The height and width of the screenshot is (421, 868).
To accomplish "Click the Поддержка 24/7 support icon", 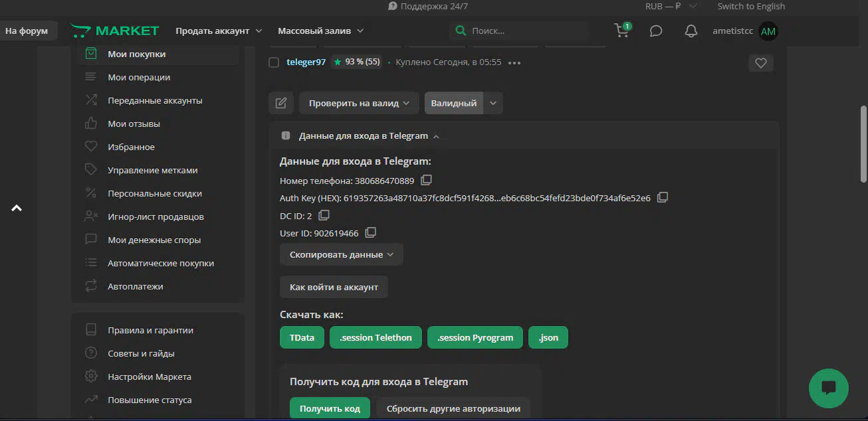I will pos(393,6).
